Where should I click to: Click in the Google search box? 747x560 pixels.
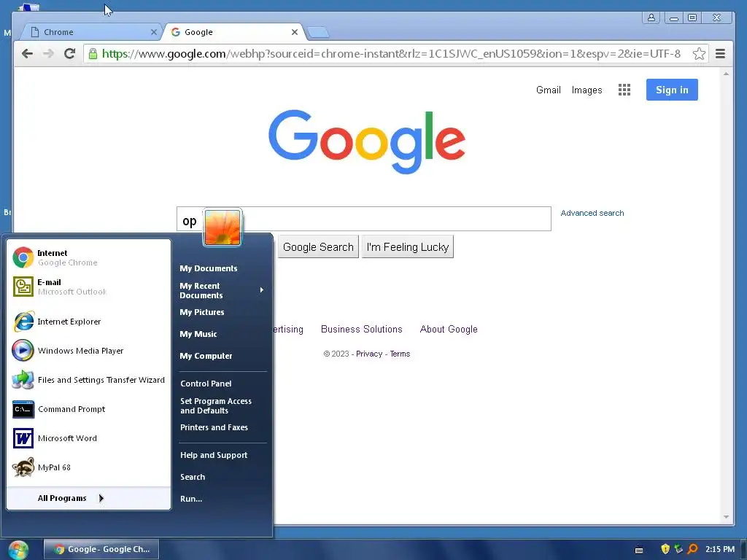(364, 219)
